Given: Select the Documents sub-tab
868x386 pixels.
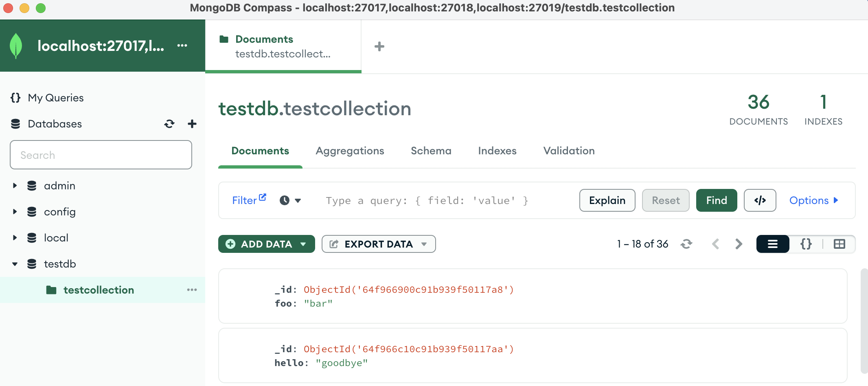Looking at the screenshot, I should (x=260, y=151).
